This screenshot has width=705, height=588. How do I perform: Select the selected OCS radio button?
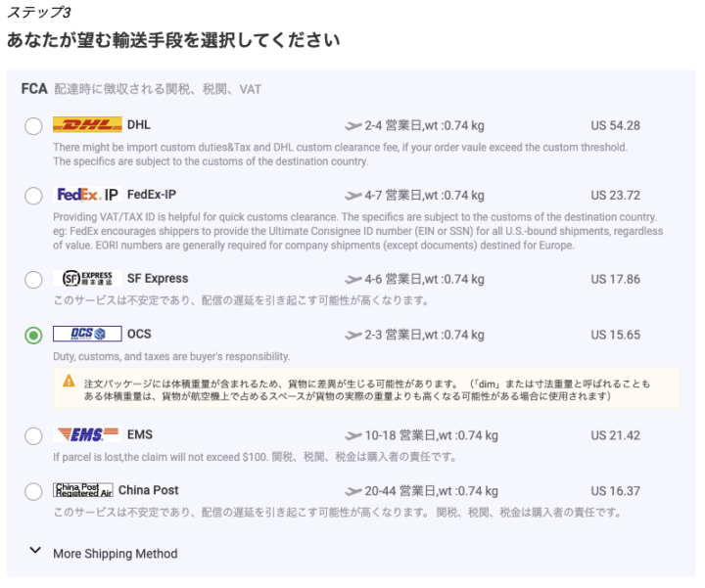coord(33,336)
